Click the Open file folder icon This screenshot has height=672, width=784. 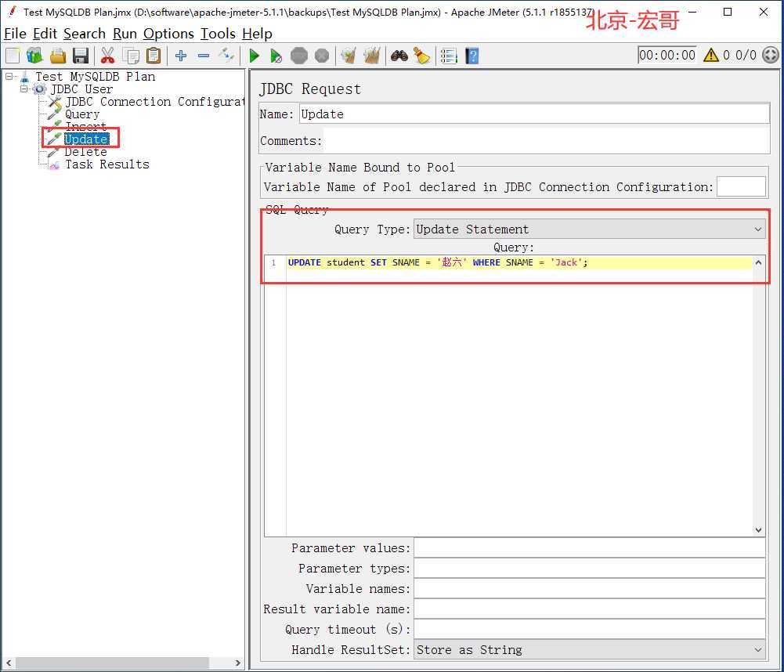(57, 56)
